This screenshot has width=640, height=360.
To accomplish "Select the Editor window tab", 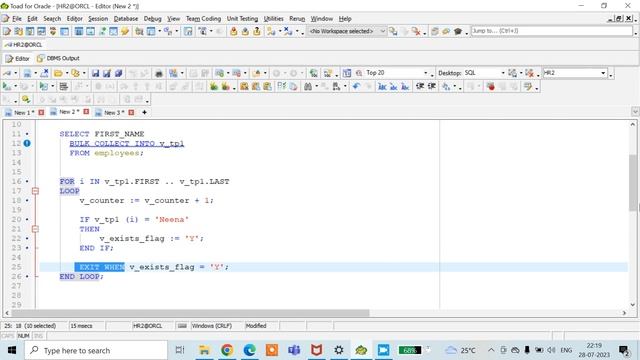I will (x=18, y=58).
